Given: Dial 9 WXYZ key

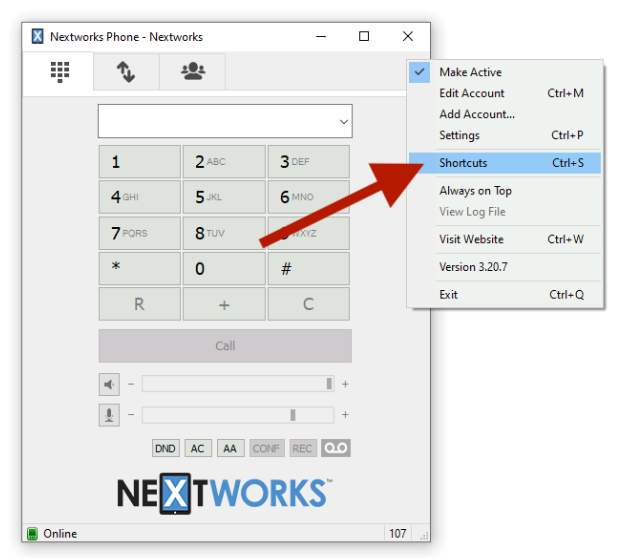Looking at the screenshot, I should [x=309, y=233].
